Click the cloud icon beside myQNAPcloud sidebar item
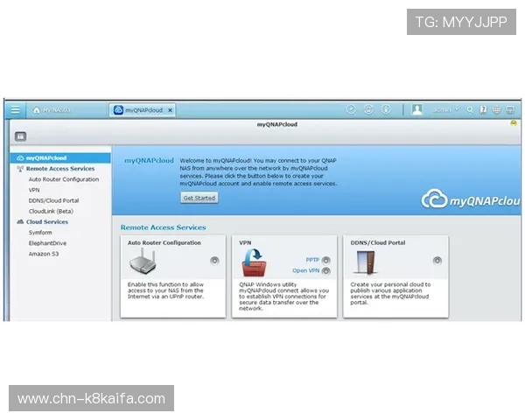 pos(20,157)
